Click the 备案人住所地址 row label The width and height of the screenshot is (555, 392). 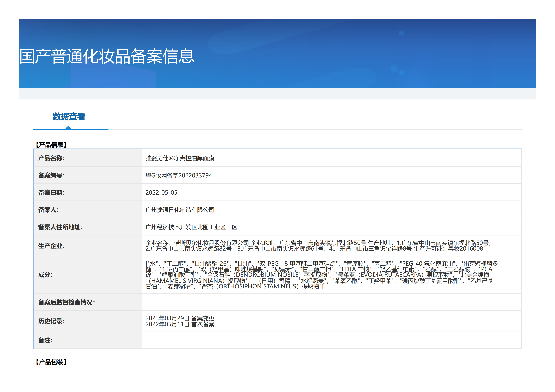point(60,227)
